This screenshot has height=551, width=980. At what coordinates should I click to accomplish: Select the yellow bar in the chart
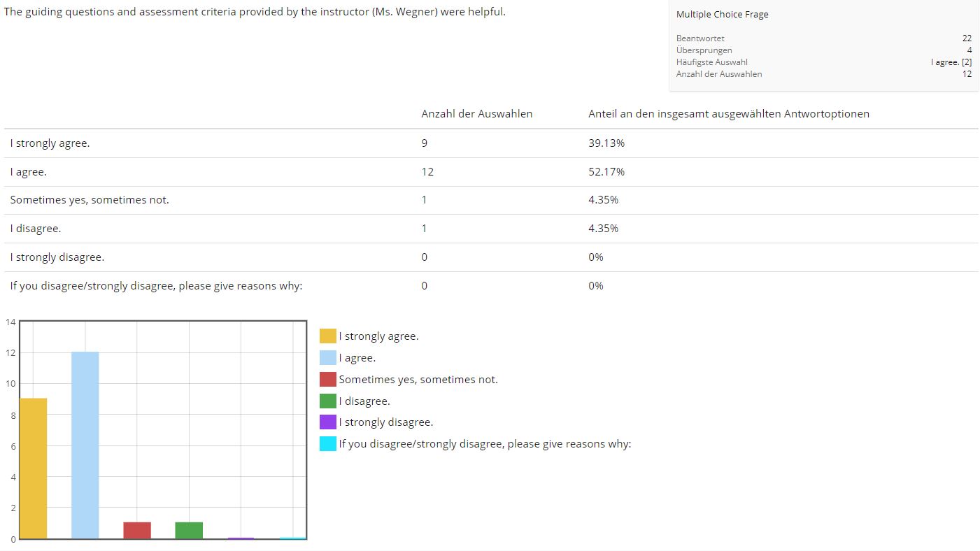(33, 468)
